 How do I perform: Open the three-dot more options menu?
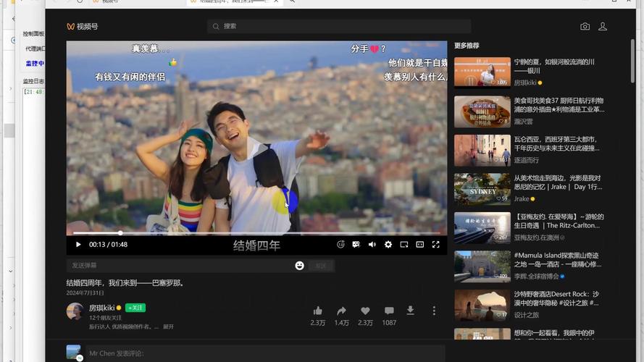point(434,311)
